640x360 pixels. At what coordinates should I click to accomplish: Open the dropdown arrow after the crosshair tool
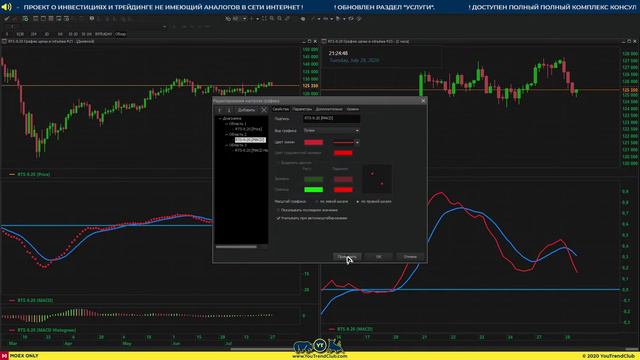tap(258, 19)
